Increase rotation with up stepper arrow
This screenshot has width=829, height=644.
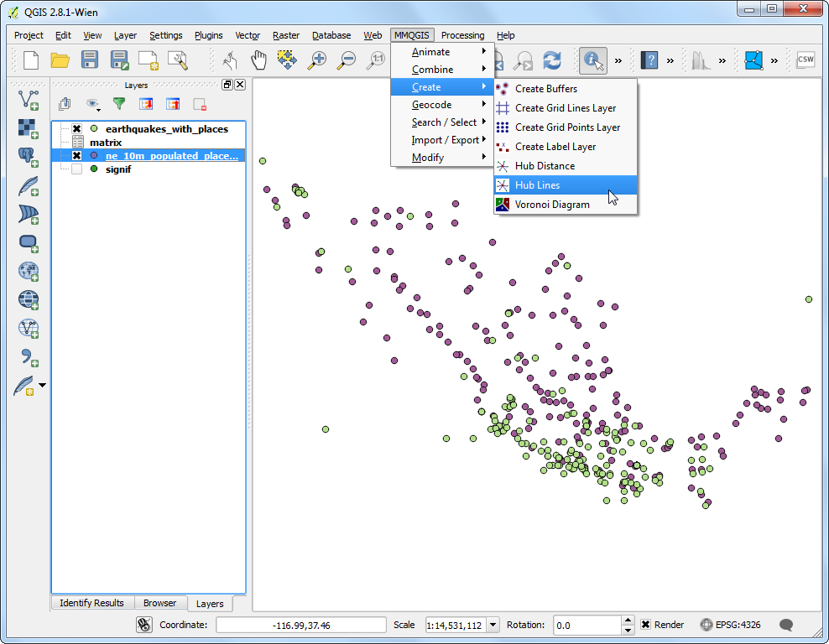628,621
